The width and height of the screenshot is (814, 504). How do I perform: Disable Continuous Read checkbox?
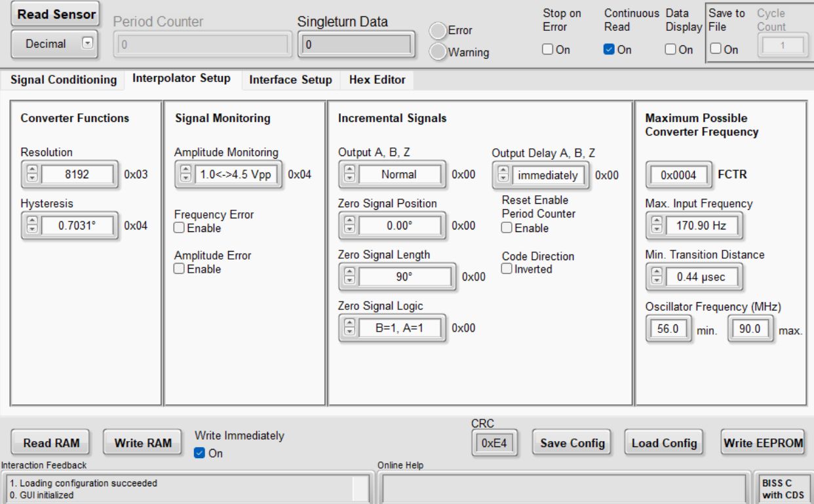(610, 50)
